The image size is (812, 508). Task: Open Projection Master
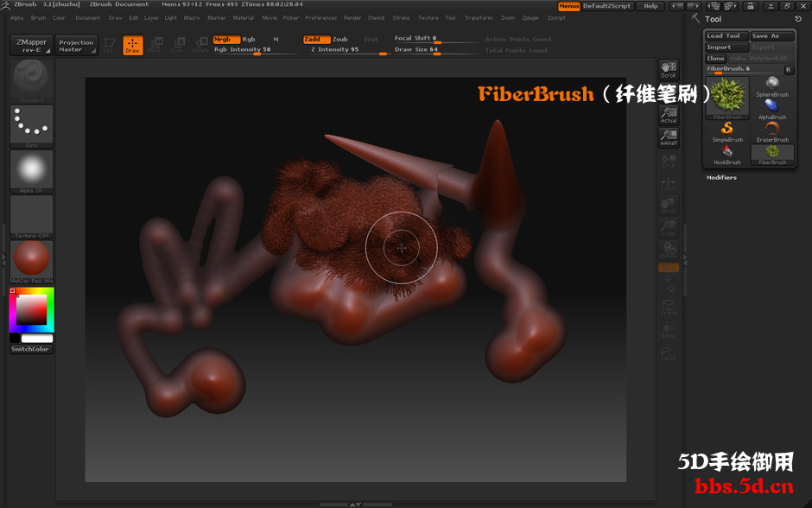point(76,45)
